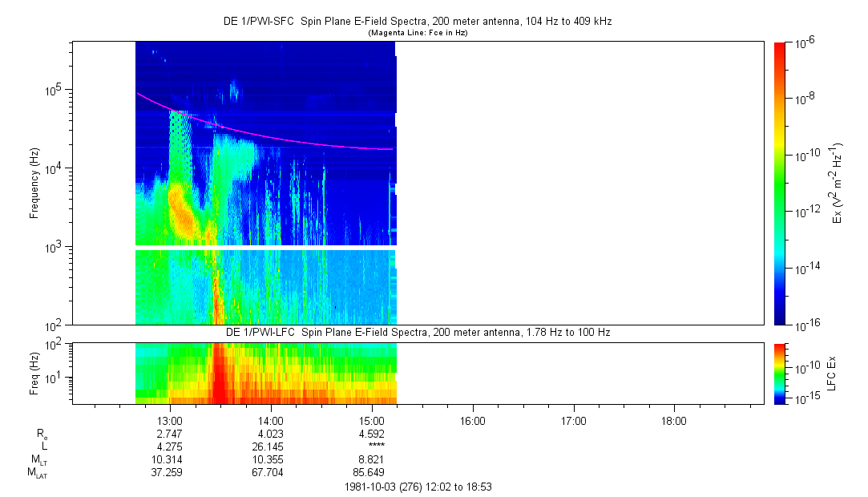Click the Re value 2.747
This screenshot has width=868, height=497.
pos(170,434)
